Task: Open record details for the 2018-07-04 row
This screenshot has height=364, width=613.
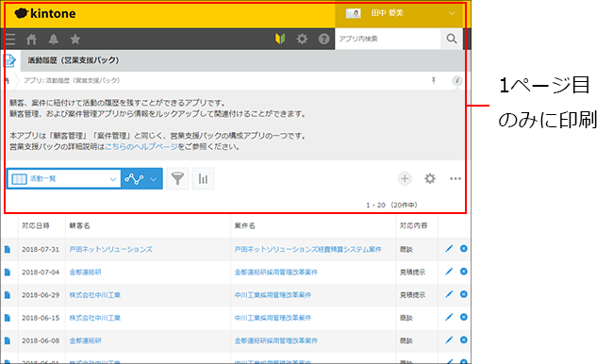Action: pos(8,273)
